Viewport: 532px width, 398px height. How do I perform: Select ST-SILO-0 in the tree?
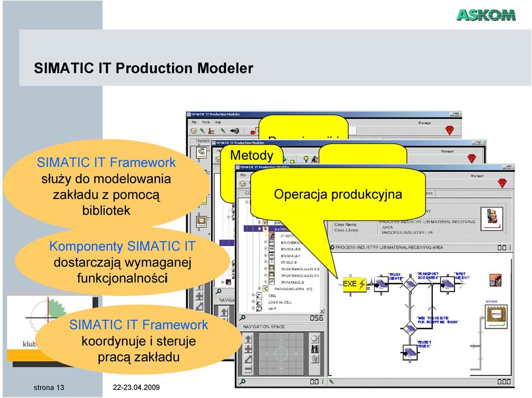tap(289, 262)
